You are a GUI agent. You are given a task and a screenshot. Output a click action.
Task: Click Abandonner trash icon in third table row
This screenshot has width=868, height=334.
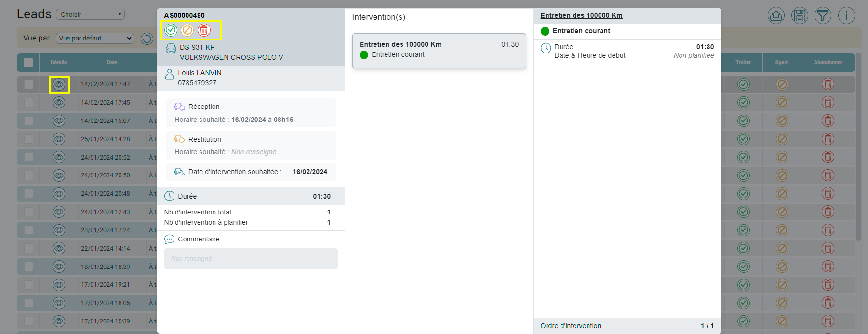click(828, 120)
